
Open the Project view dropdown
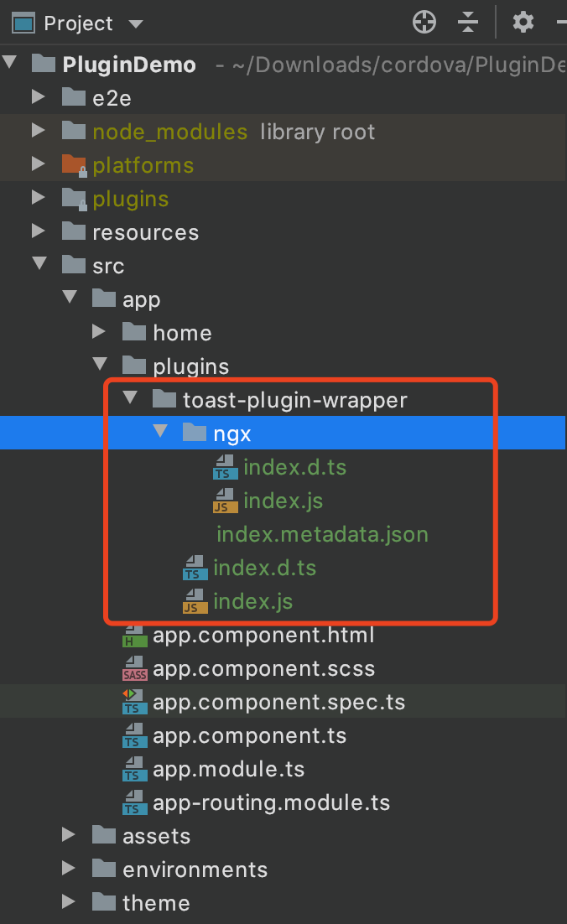point(136,23)
